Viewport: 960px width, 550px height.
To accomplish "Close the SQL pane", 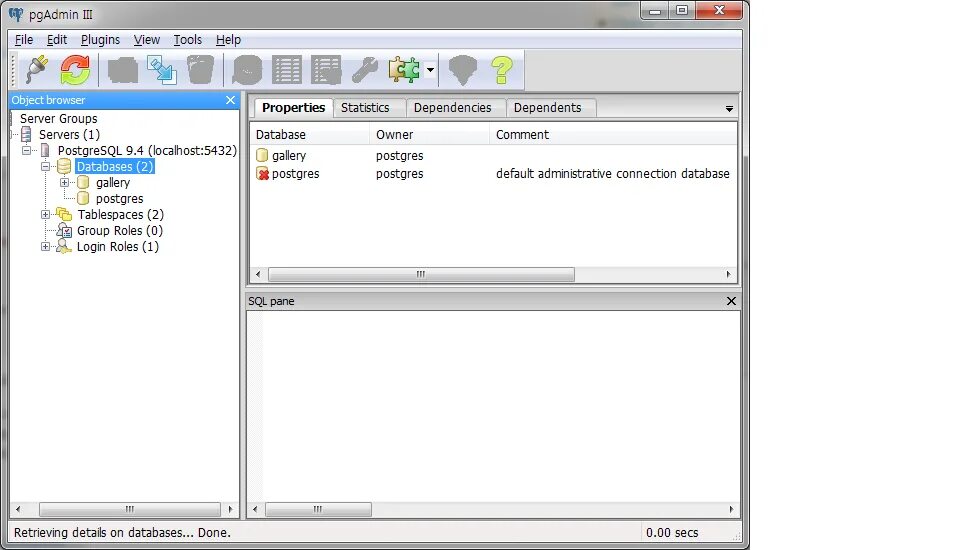I will click(731, 301).
